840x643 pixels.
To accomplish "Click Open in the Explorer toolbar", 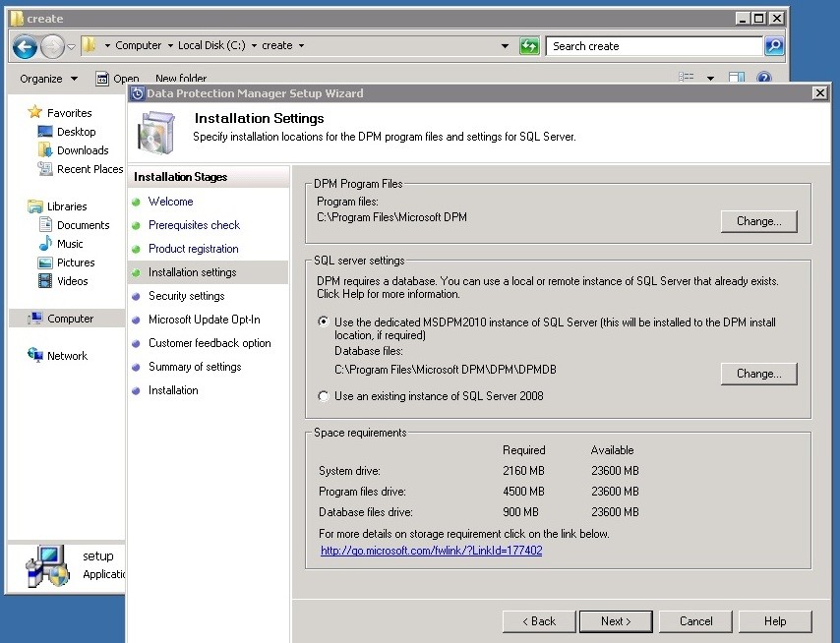I will click(x=117, y=79).
